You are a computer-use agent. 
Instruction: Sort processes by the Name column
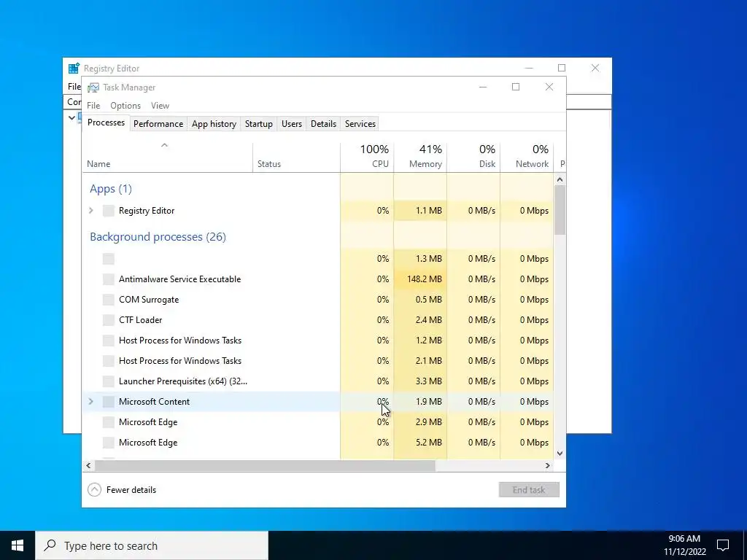point(167,157)
